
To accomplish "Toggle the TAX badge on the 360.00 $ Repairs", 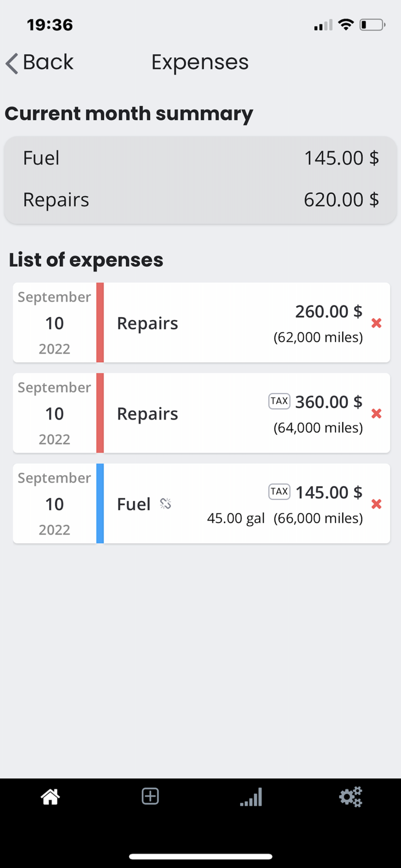I will click(x=279, y=401).
